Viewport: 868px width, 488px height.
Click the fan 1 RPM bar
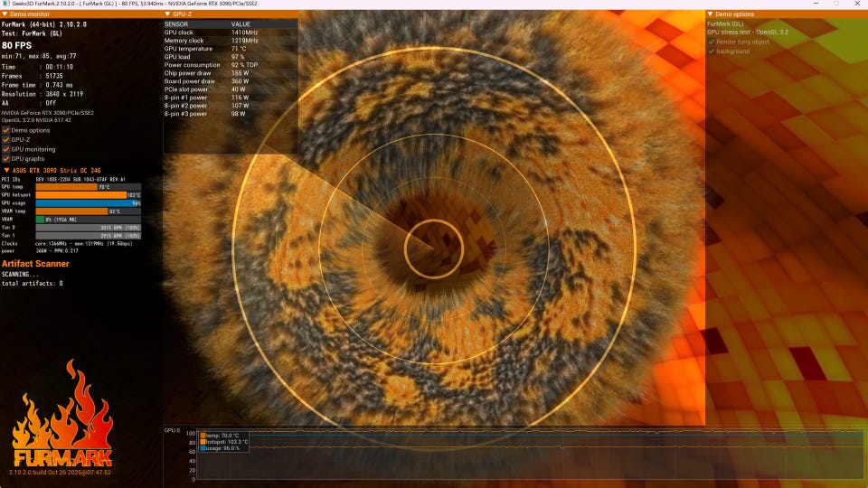(x=89, y=236)
